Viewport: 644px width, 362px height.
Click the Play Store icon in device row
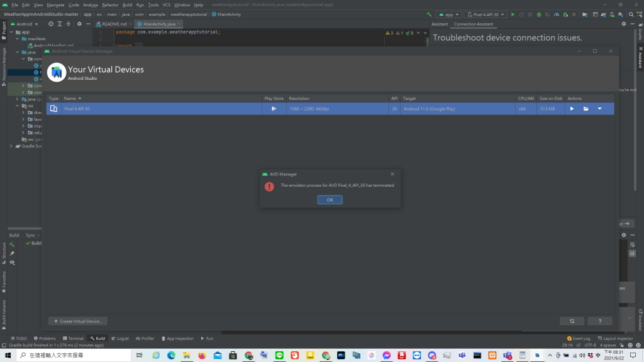click(274, 109)
